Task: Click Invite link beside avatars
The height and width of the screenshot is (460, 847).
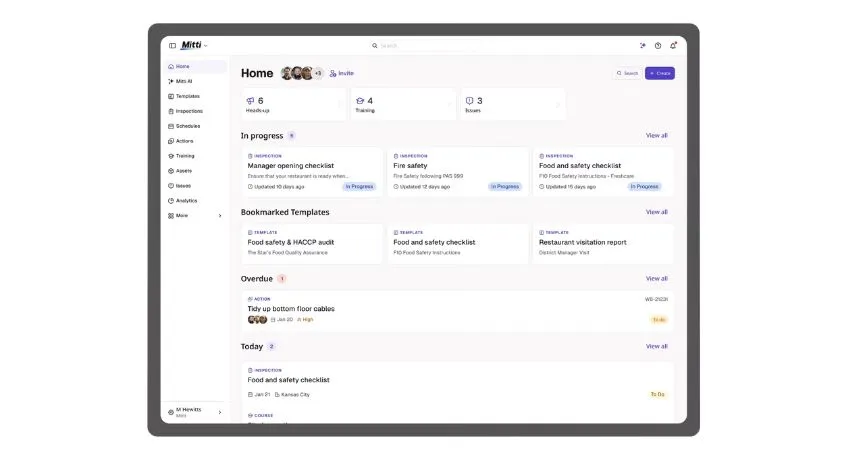Action: pos(341,73)
